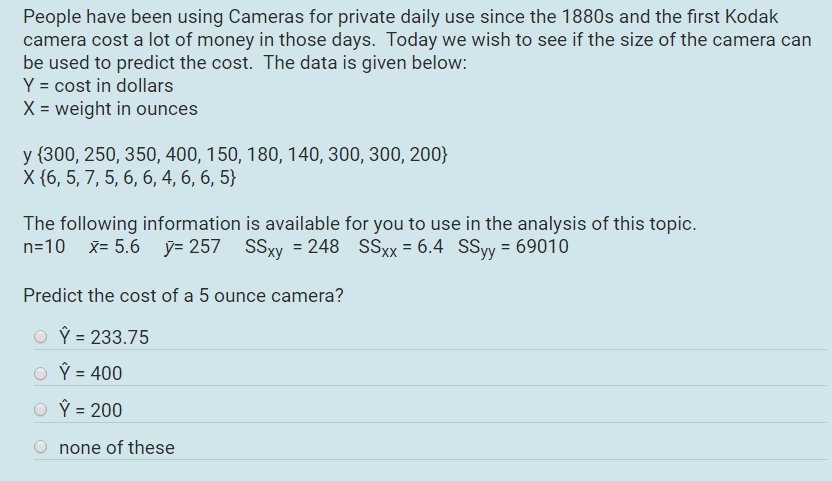Click the 'X = weight in ounces' line
The height and width of the screenshot is (481, 832).
point(110,108)
